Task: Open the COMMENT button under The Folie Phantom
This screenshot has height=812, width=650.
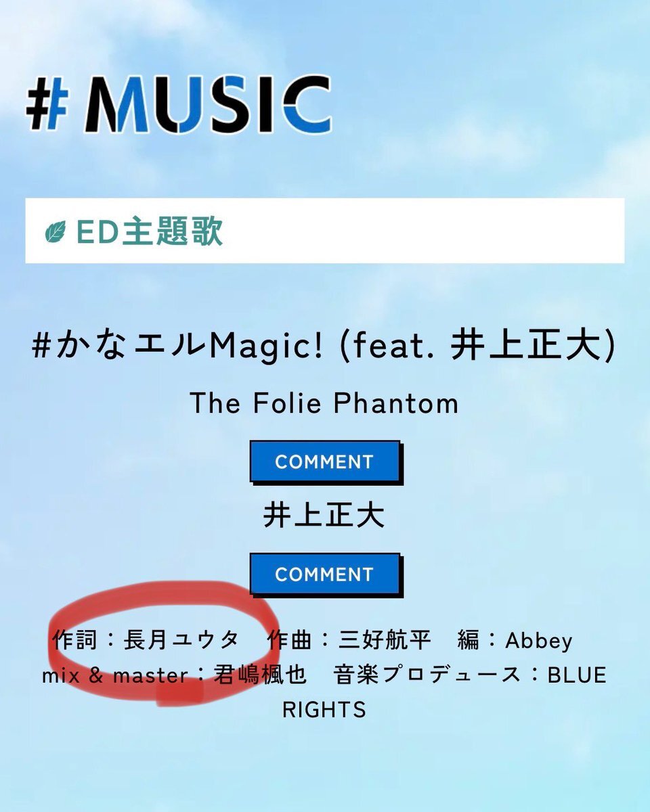Action: click(x=324, y=462)
